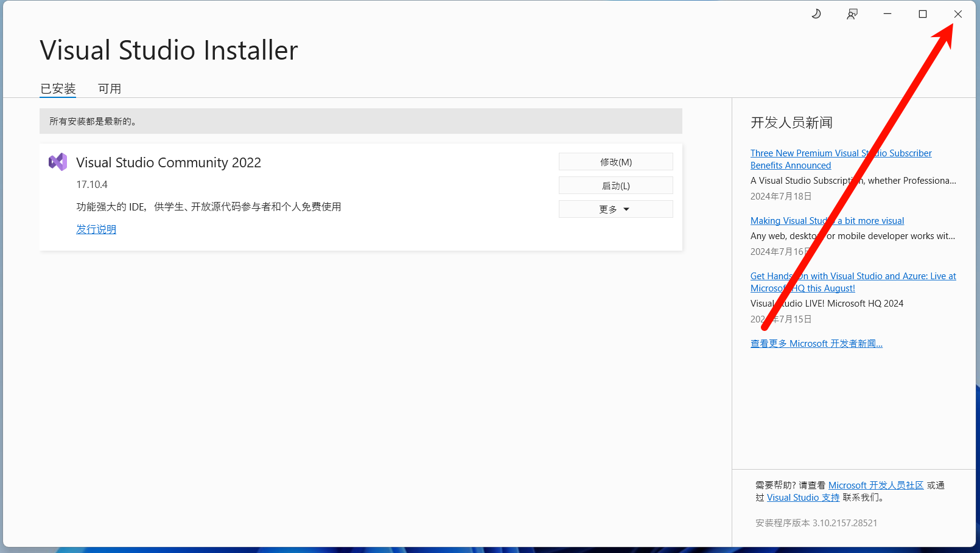The image size is (980, 553).
Task: Click the 开发人员新闻 heading
Action: click(791, 123)
